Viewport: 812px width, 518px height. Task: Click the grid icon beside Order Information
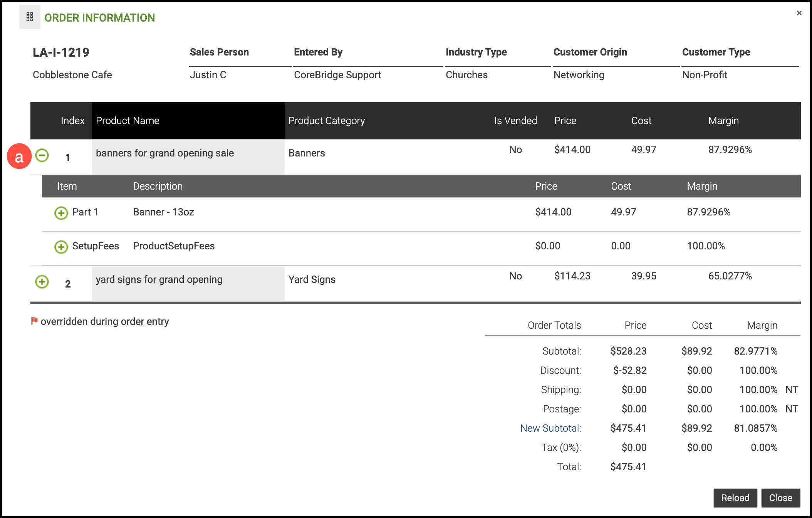tap(30, 17)
